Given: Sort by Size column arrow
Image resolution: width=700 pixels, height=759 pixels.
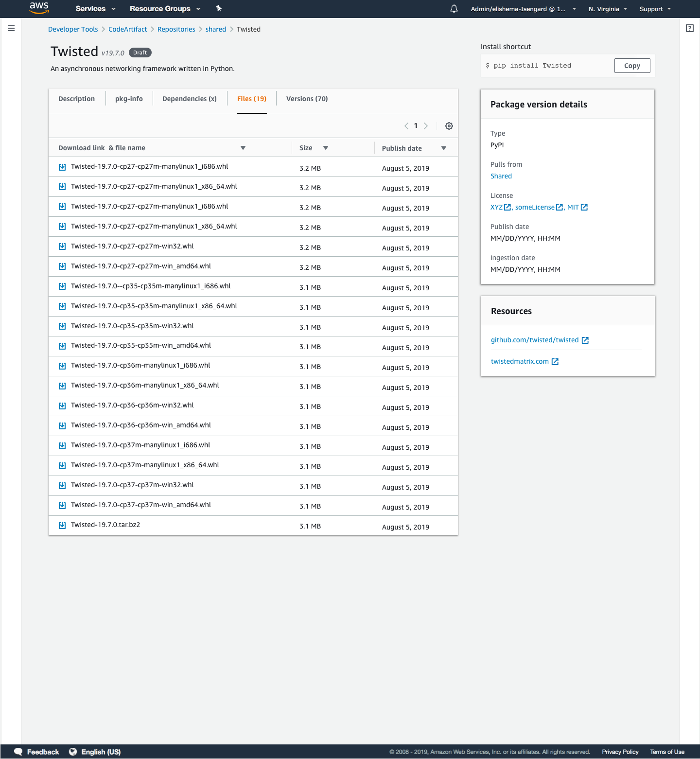Looking at the screenshot, I should [326, 148].
